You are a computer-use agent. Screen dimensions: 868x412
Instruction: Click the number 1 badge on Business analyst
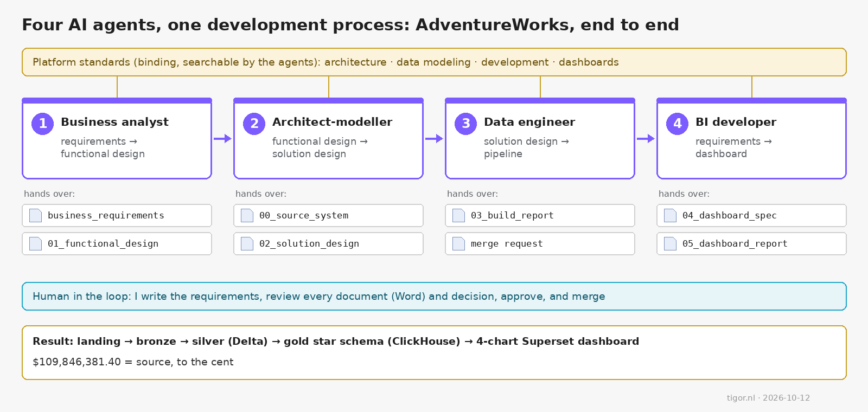(x=43, y=124)
